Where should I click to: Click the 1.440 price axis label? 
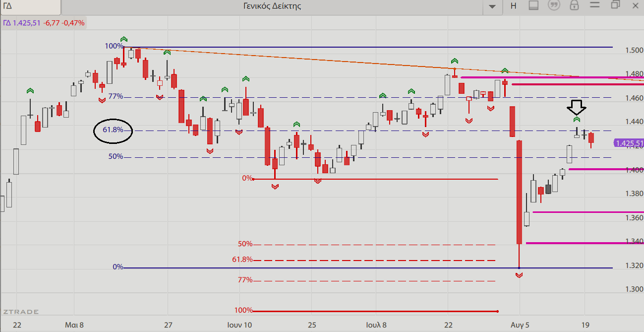point(635,122)
